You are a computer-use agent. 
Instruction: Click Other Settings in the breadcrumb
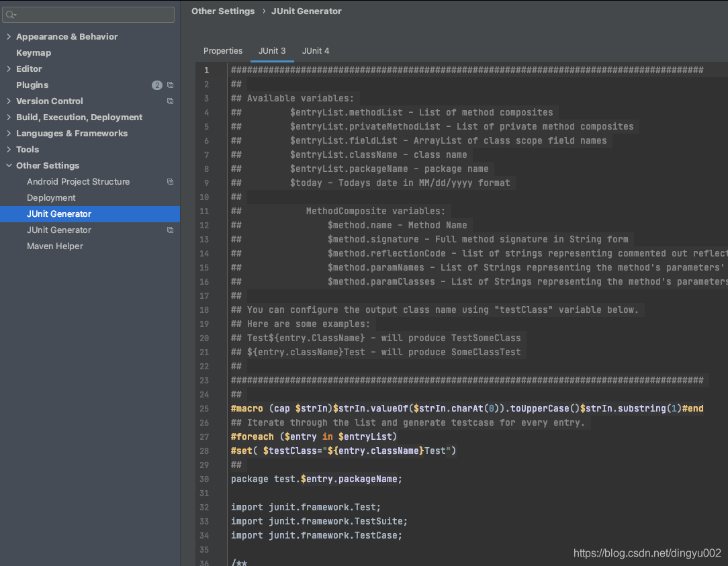coord(223,11)
